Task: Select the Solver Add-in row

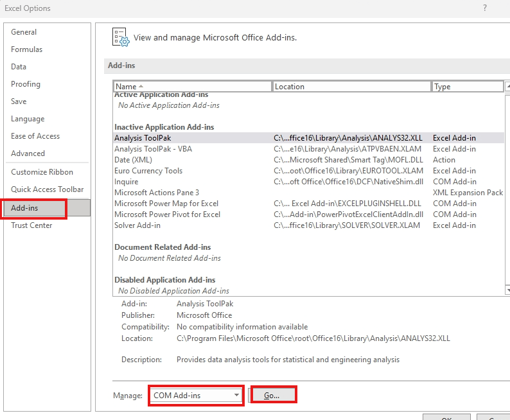Action: [x=308, y=225]
